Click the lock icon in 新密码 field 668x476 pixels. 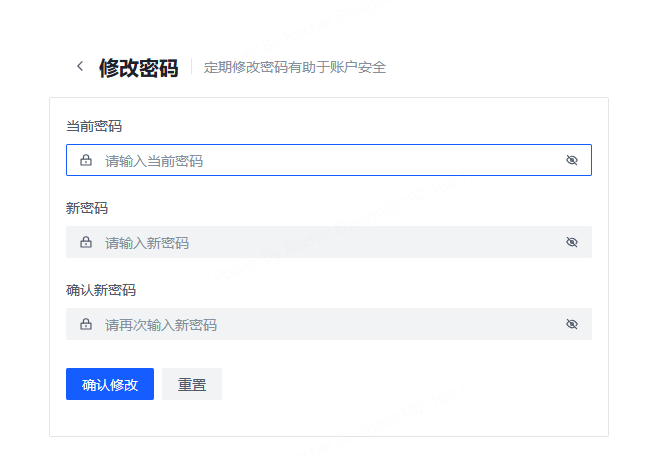[x=86, y=242]
